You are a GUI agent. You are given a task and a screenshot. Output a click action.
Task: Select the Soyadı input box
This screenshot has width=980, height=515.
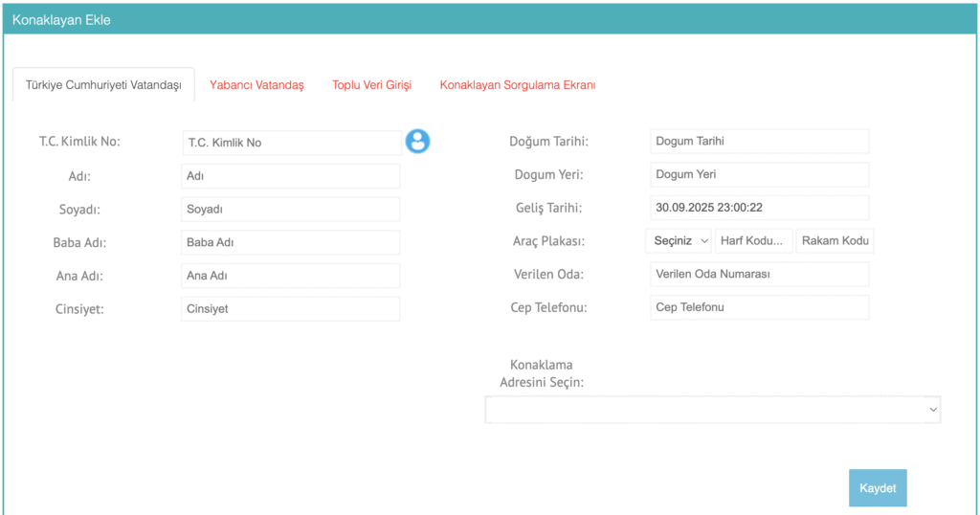point(290,210)
